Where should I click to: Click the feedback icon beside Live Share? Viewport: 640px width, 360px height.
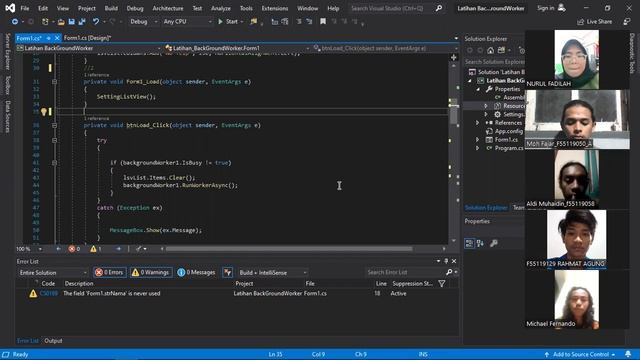point(627,22)
